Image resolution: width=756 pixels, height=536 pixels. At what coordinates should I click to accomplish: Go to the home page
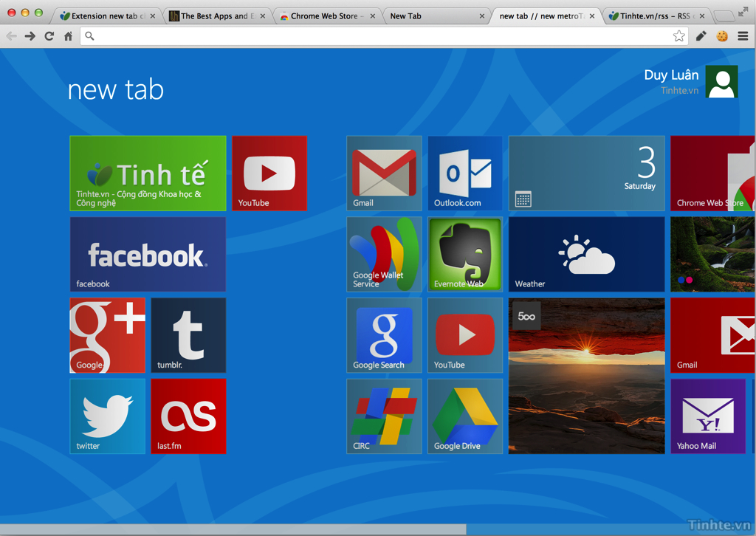pos(68,36)
